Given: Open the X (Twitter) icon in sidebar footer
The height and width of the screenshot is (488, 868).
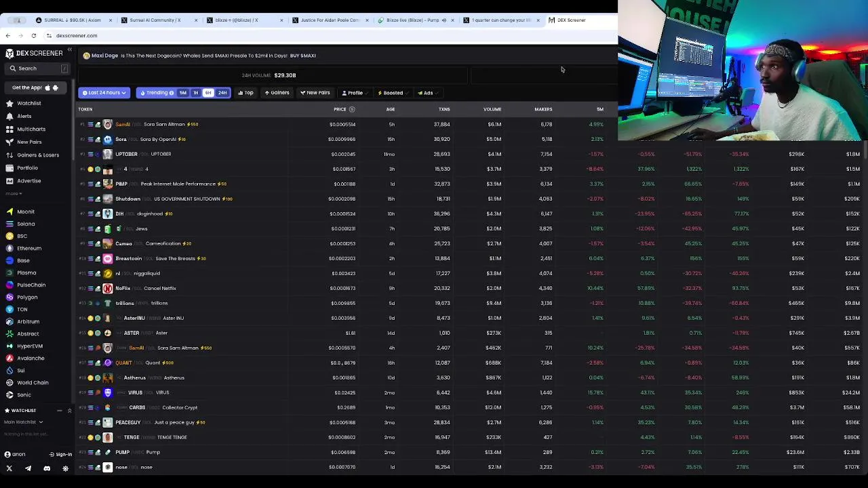Looking at the screenshot, I should pyautogui.click(x=9, y=468).
